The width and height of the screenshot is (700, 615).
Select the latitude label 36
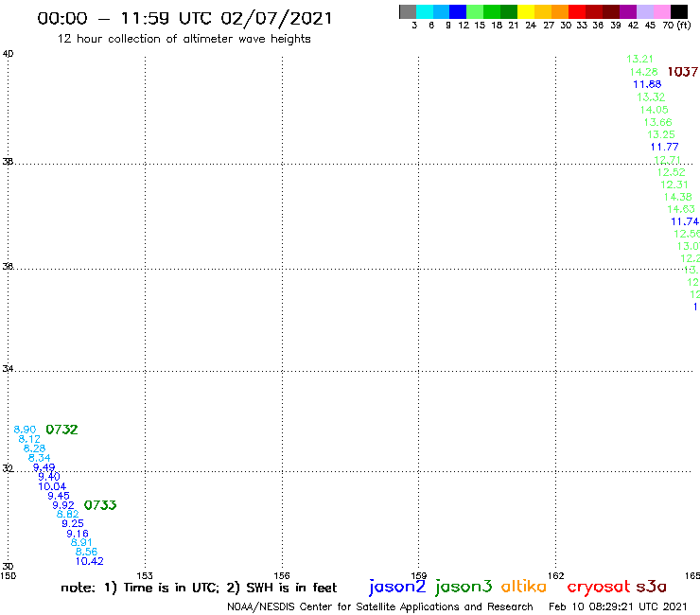[x=8, y=267]
